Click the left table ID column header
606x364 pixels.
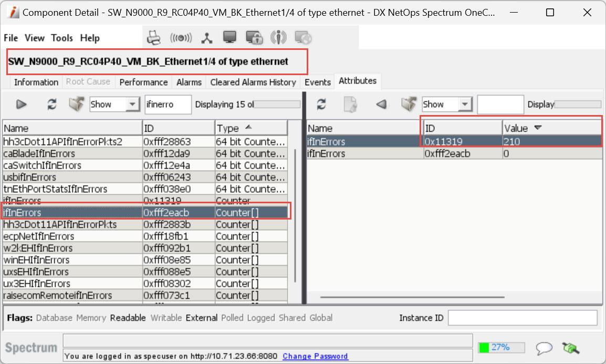(179, 128)
